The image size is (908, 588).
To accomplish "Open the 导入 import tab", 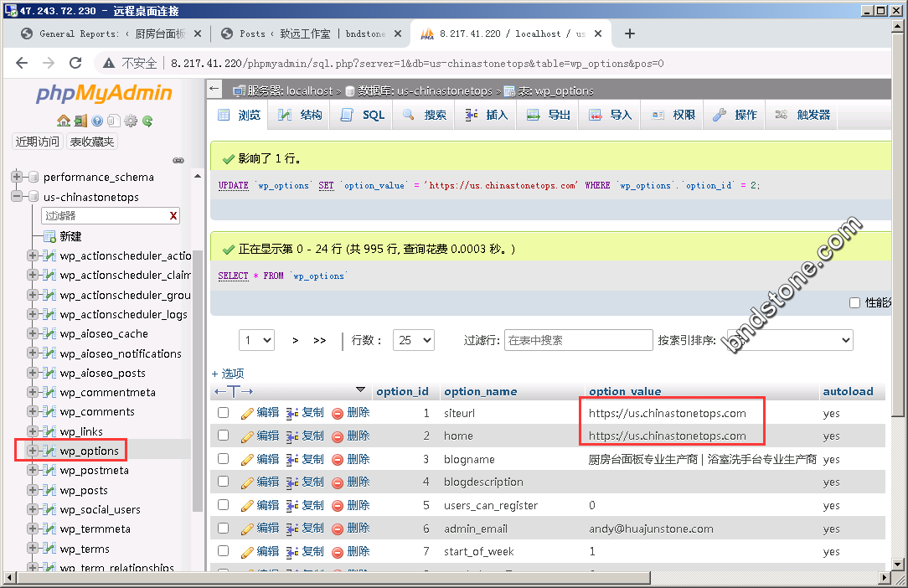I will [x=611, y=115].
